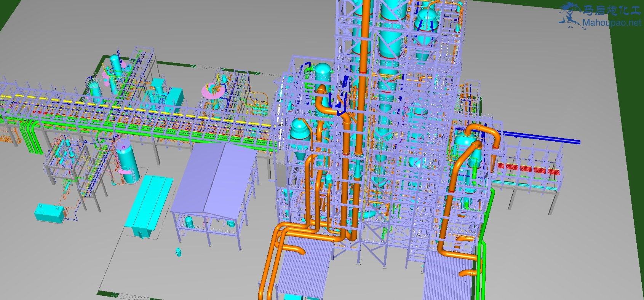Pick the small cyan box tank at far left
The width and height of the screenshot is (644, 300).
[49, 213]
